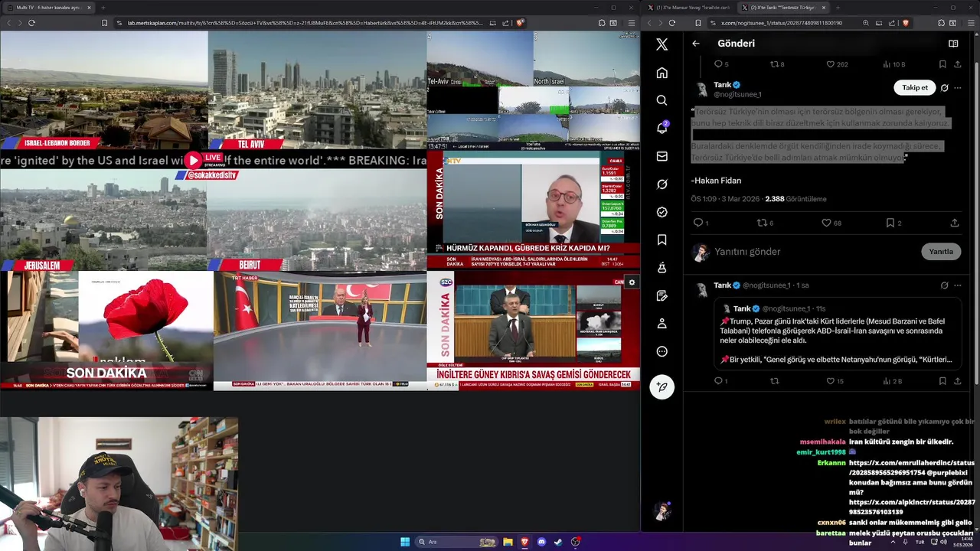Screen dimensions: 980x551
Task: Repost the main post with 6 reposts
Action: click(766, 223)
